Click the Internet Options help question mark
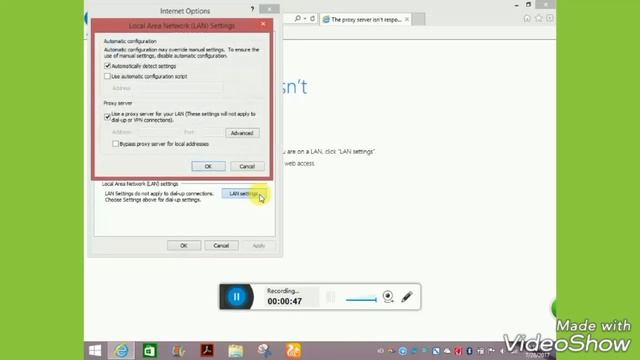 252,9
